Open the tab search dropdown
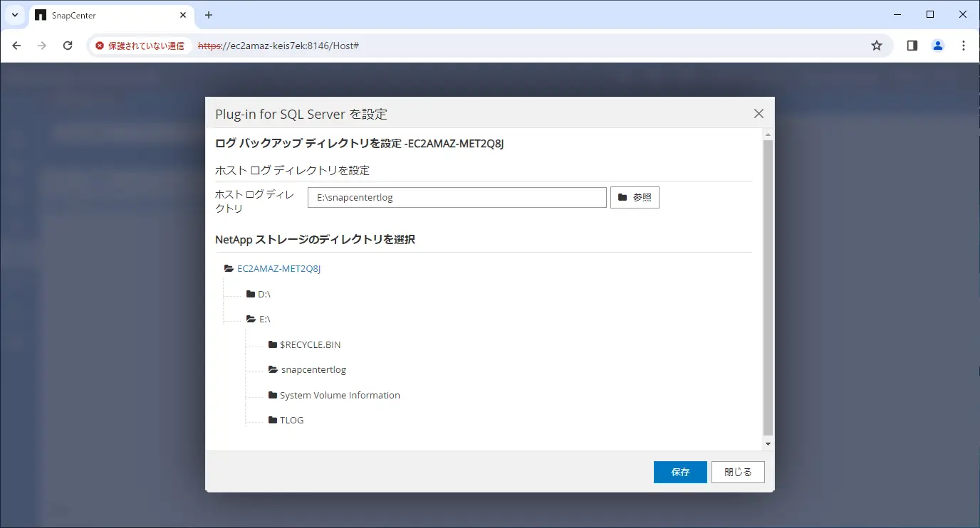Viewport: 980px width, 528px height. pyautogui.click(x=14, y=15)
